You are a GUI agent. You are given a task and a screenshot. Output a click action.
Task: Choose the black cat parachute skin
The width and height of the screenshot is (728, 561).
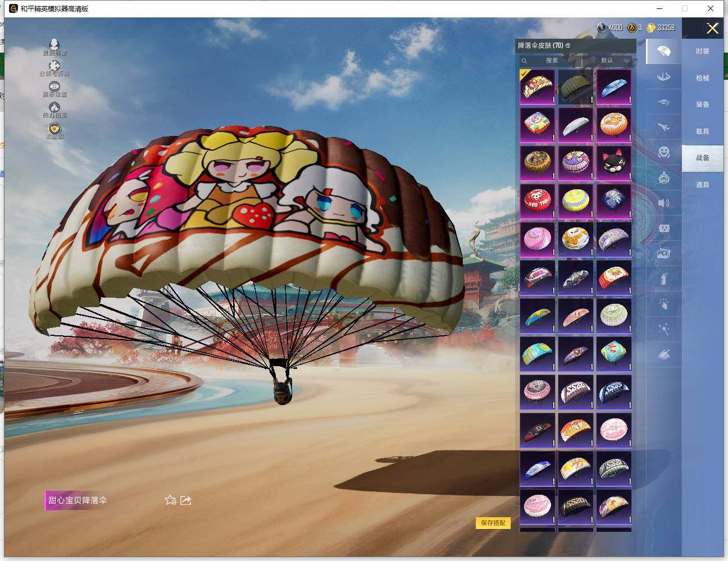613,163
